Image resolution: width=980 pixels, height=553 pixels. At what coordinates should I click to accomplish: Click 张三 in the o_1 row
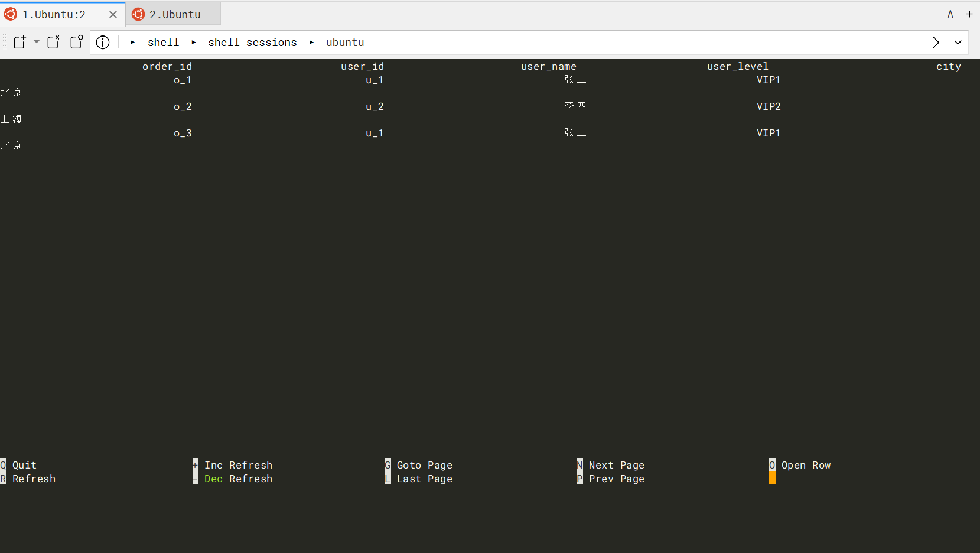[x=575, y=80]
